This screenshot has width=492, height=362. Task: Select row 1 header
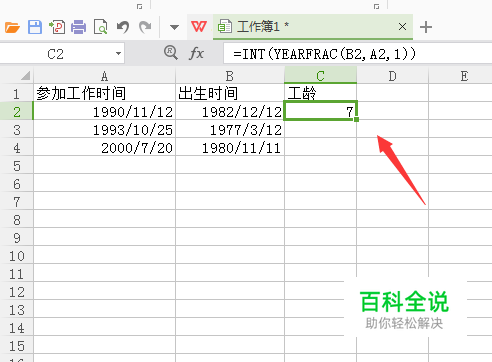click(x=17, y=93)
